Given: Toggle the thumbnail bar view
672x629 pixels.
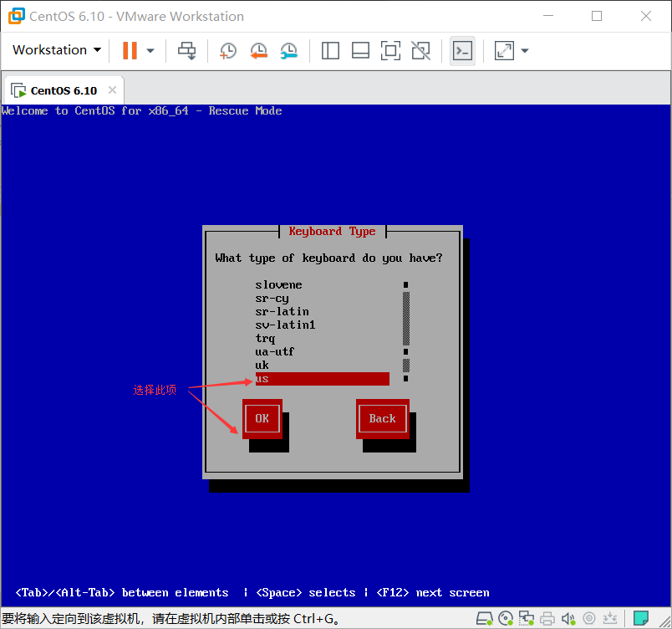Looking at the screenshot, I should (360, 50).
